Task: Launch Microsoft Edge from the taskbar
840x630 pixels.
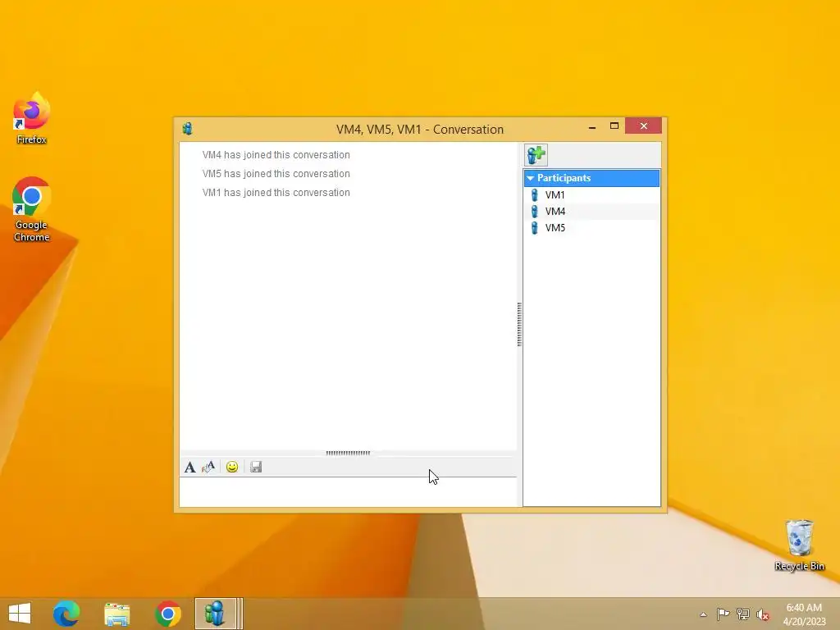Action: click(x=66, y=614)
